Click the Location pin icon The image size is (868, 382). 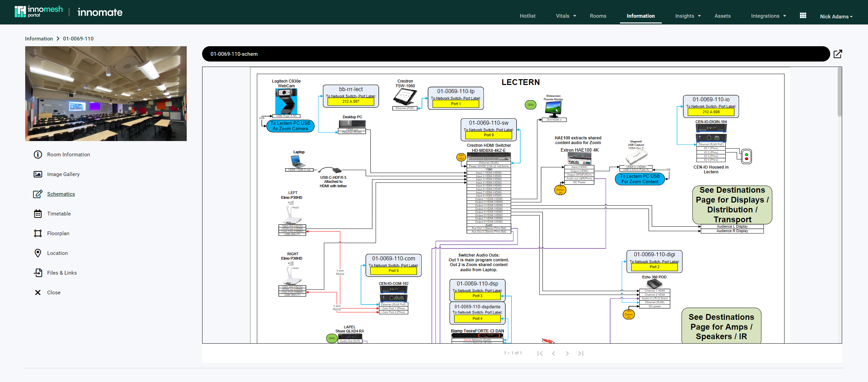[38, 253]
